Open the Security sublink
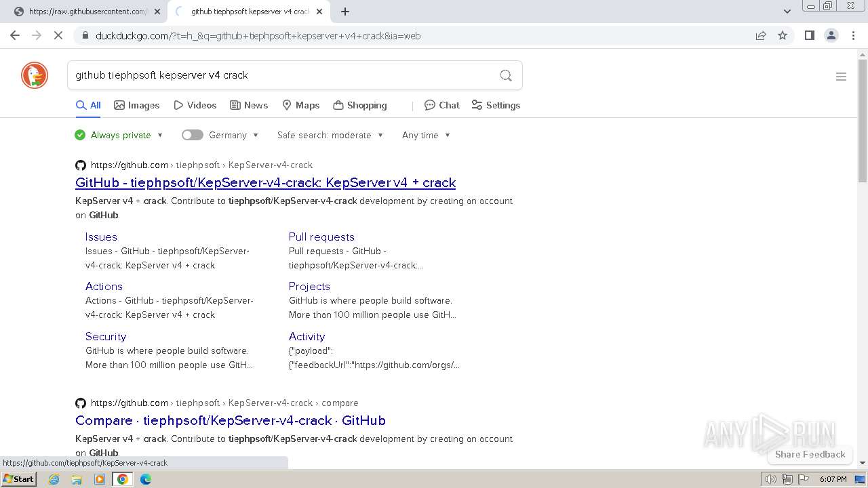The image size is (868, 488). [x=106, y=336]
